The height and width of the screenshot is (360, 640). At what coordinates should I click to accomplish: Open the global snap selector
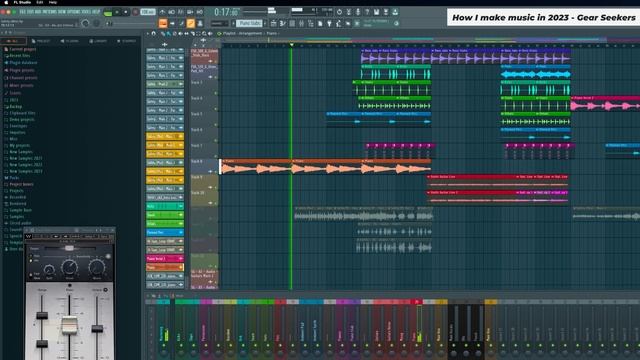(219, 24)
